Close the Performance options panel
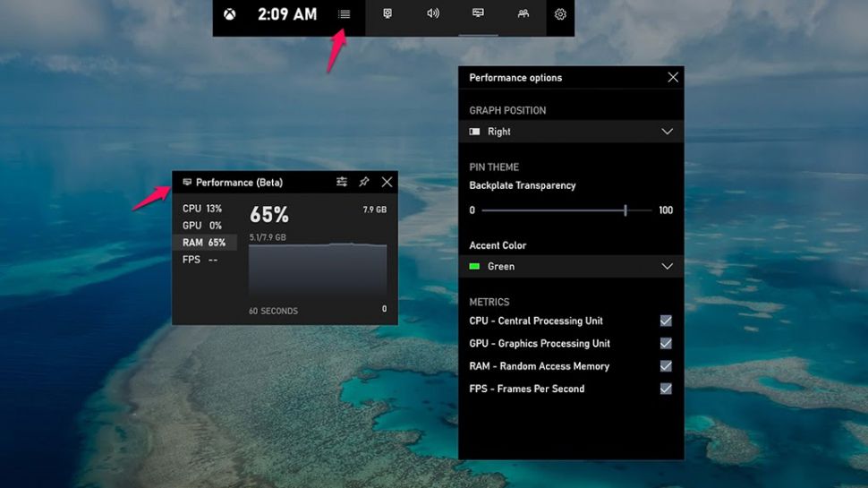 [673, 78]
